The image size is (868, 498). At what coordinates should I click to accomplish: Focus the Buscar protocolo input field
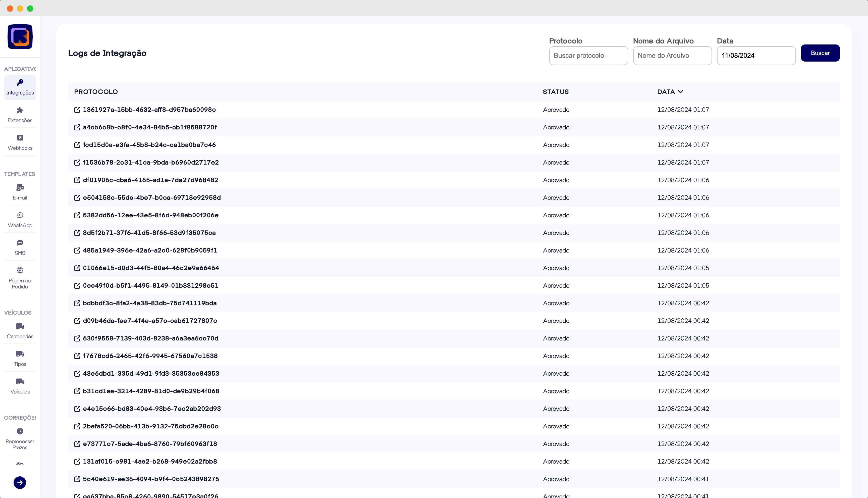(588, 56)
